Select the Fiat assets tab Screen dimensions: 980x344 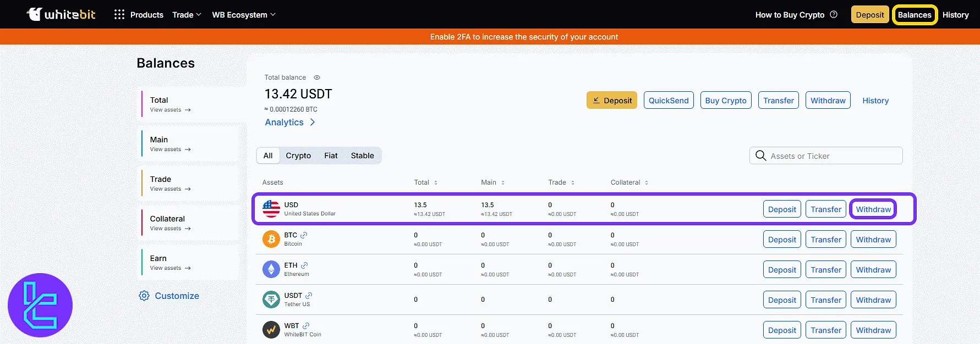(x=331, y=156)
